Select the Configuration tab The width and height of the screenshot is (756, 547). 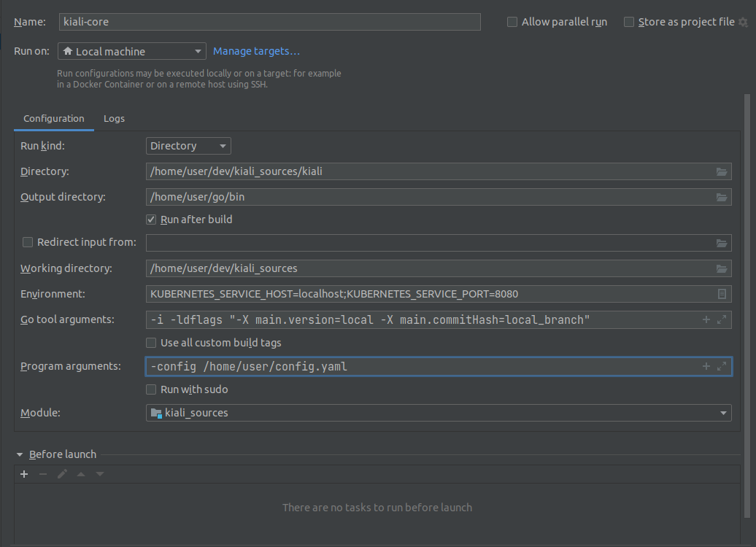[x=53, y=118]
